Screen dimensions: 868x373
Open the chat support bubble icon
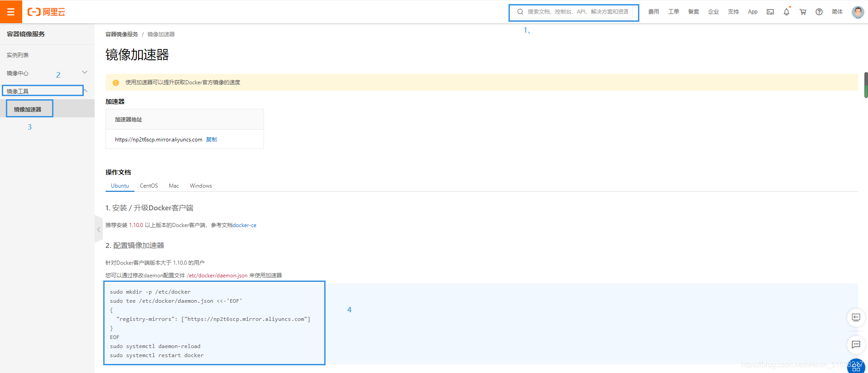click(856, 344)
